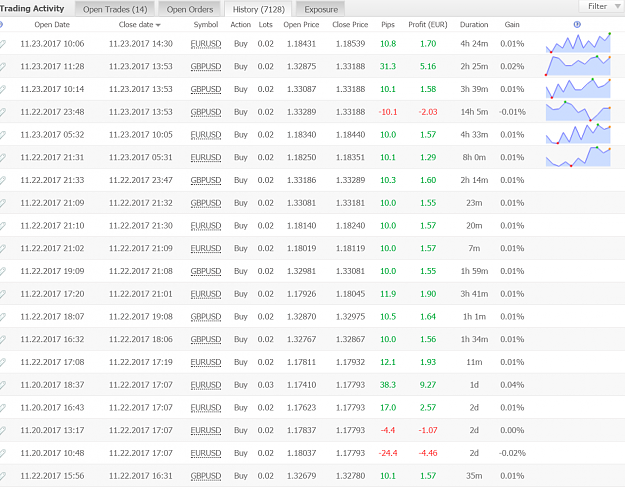Screen dimensions: 625x489
Task: Click attachment icon for trade opened 11.22.2017 21:10
Action: coord(3,225)
